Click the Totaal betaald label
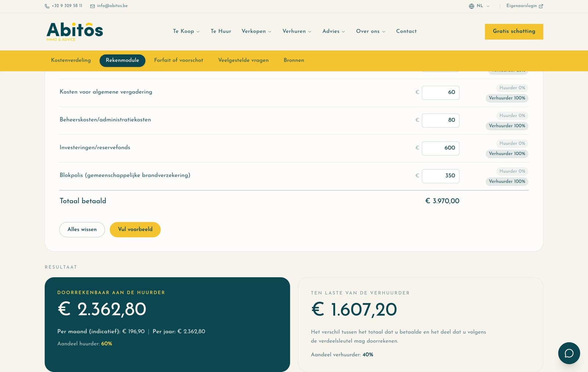The image size is (588, 372). coord(83,201)
